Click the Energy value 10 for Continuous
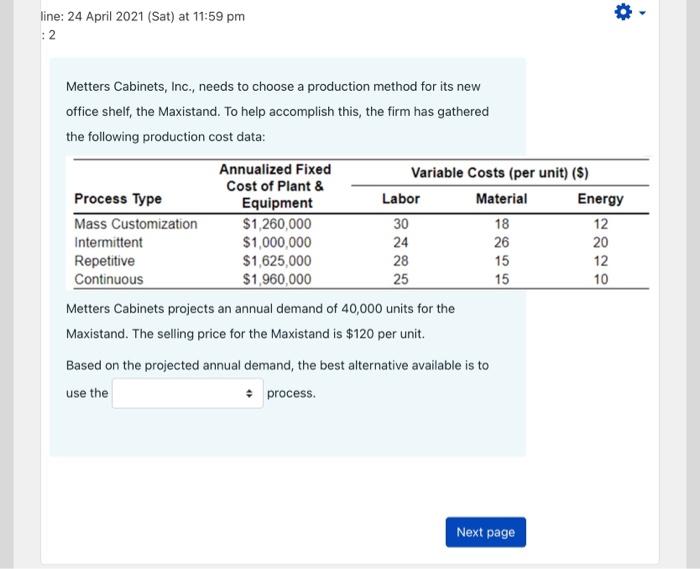700x569 pixels. tap(600, 279)
